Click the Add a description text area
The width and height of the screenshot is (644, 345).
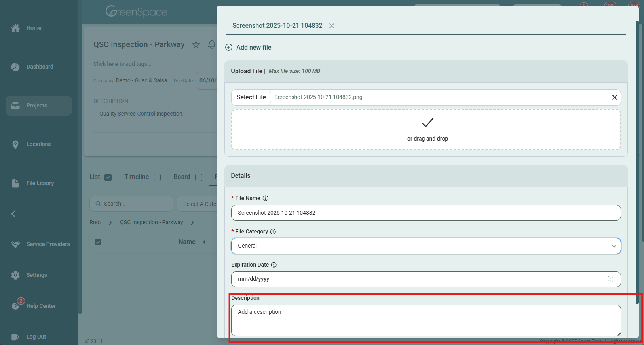[x=426, y=320]
